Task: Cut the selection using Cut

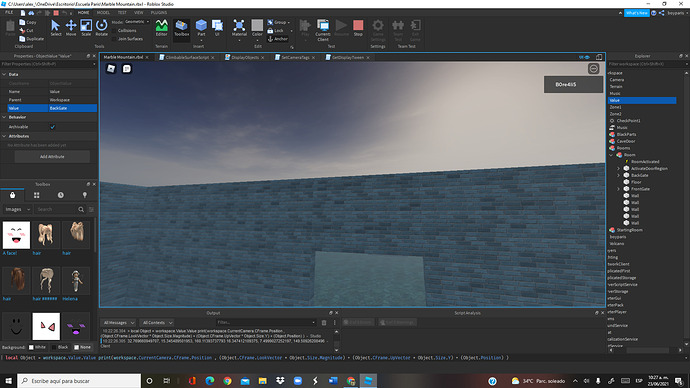Action: (26, 30)
